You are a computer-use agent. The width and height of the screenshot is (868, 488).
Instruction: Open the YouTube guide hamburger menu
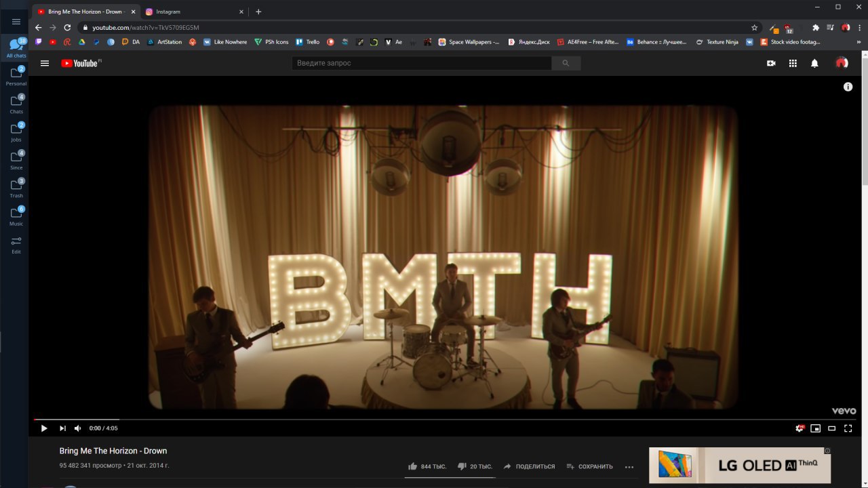[45, 63]
